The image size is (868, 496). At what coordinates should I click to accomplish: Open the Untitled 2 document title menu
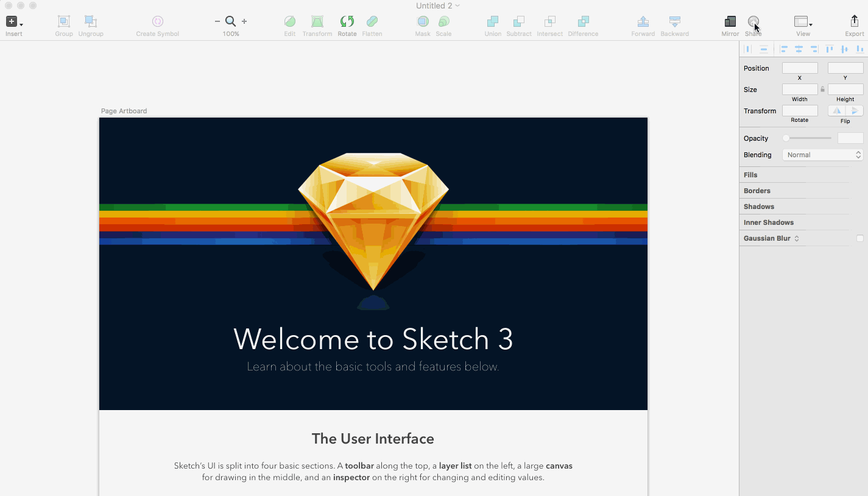pos(438,5)
